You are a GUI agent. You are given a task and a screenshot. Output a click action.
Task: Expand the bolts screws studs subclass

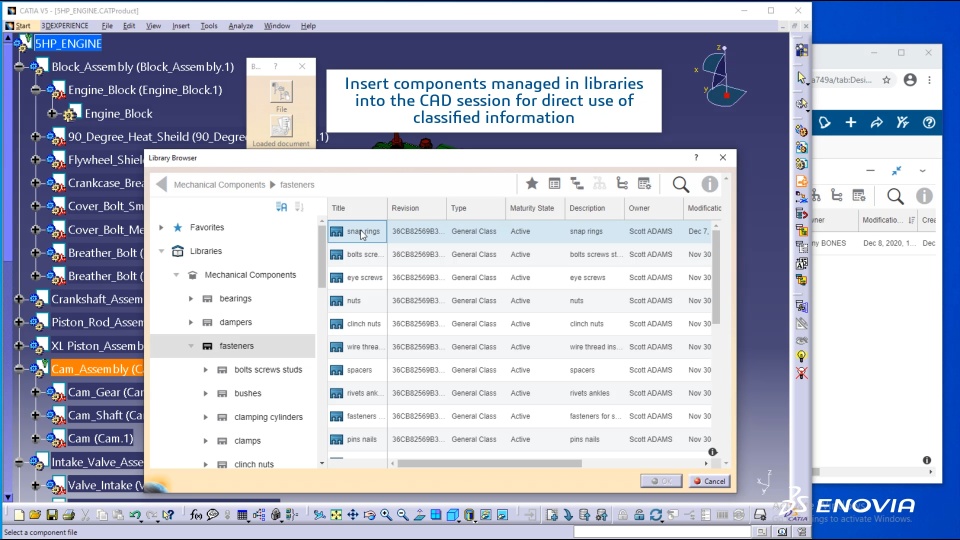pyautogui.click(x=206, y=370)
